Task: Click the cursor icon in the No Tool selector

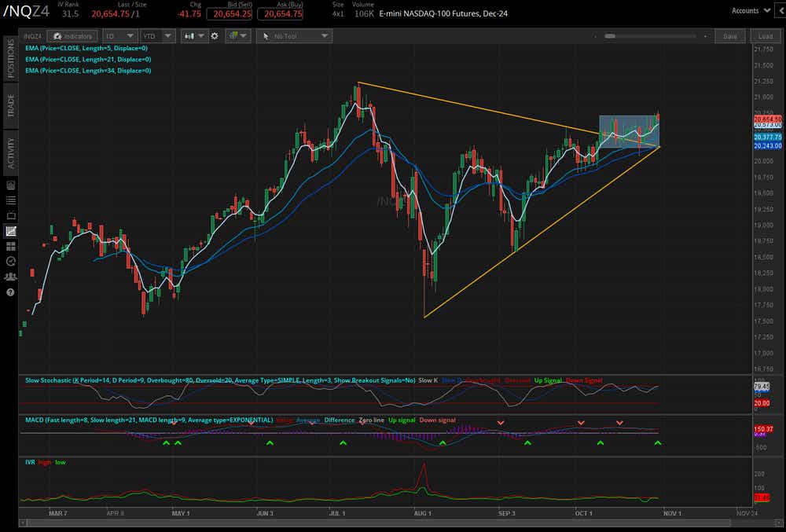Action: [x=266, y=35]
